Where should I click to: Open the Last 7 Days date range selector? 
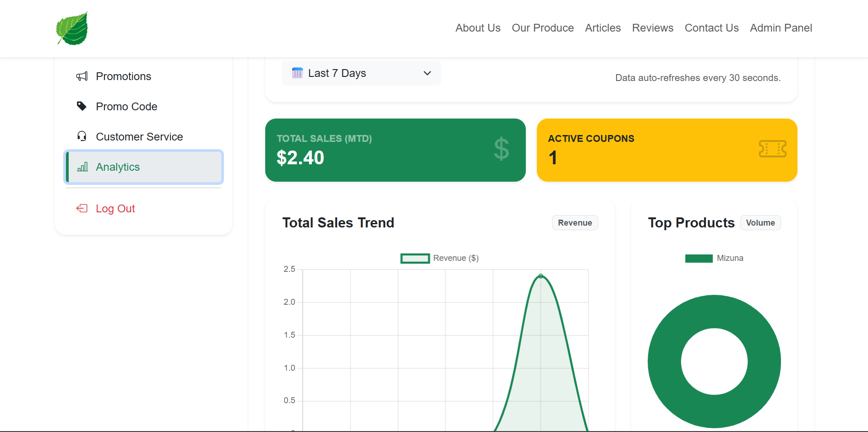click(361, 73)
